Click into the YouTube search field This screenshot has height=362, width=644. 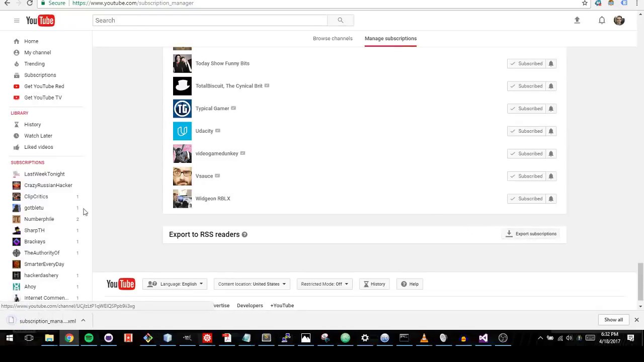tap(210, 21)
